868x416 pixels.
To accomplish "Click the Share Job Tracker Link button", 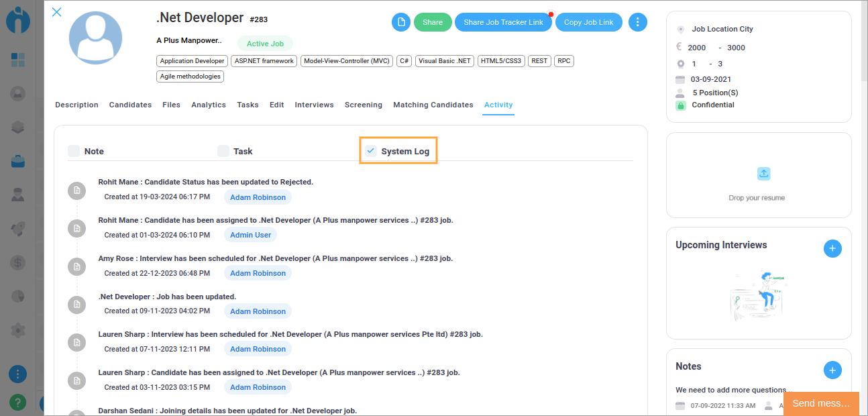I will click(x=503, y=22).
